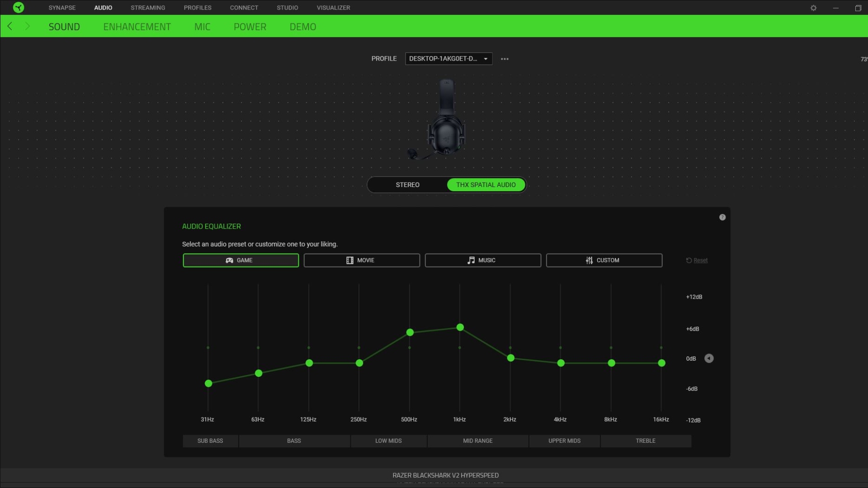Click the 0dB arrow marker icon
Image resolution: width=868 pixels, height=488 pixels.
[x=709, y=358]
